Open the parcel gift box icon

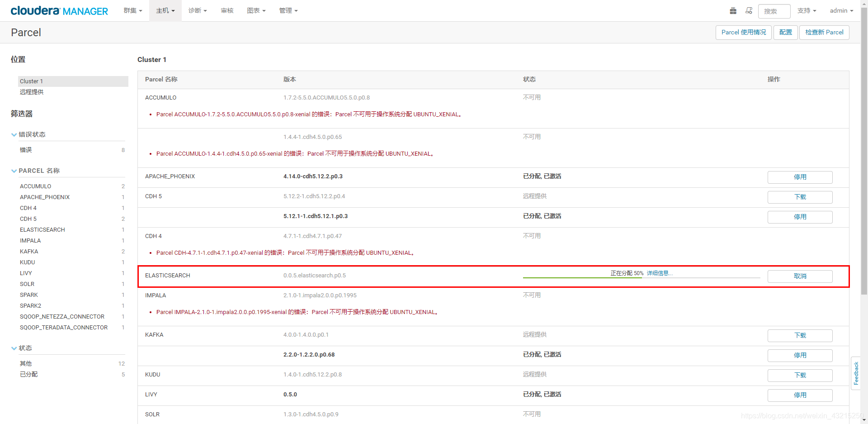(733, 10)
